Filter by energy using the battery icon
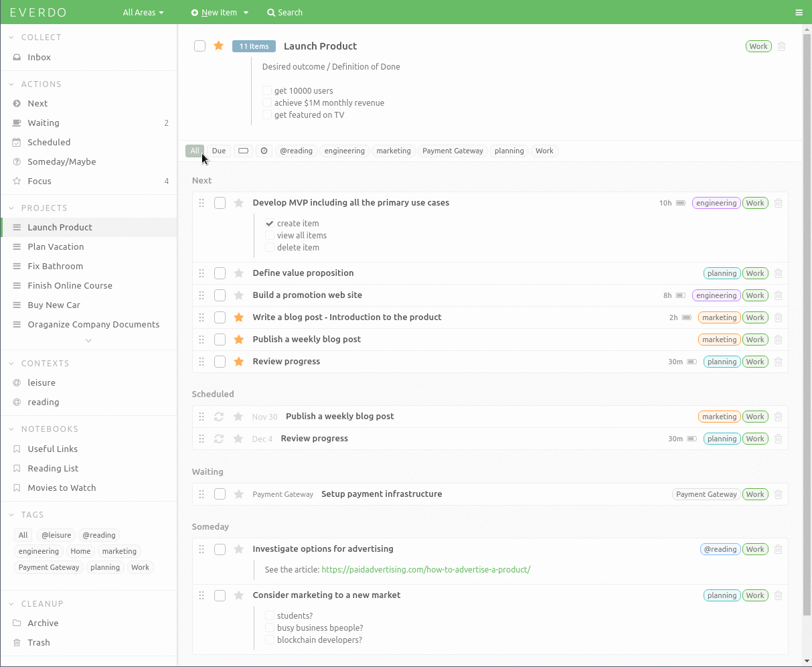 pyautogui.click(x=243, y=151)
